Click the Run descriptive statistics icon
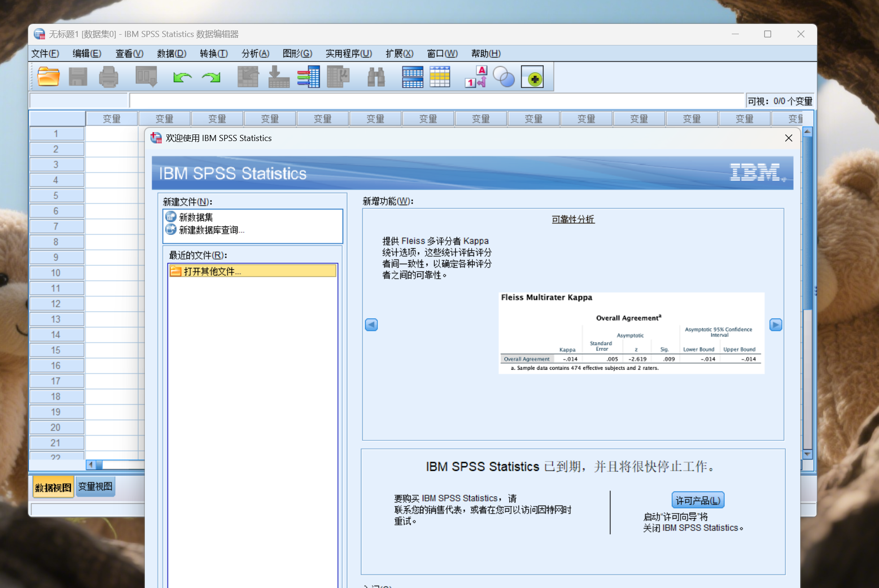 pos(338,77)
